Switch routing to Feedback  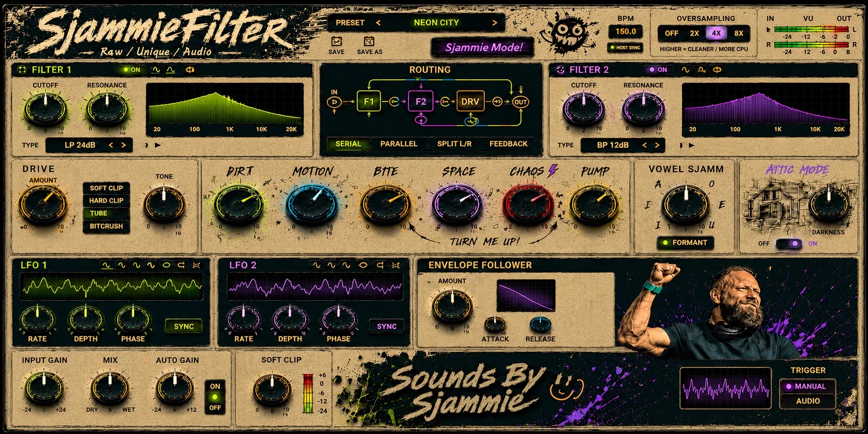point(508,144)
